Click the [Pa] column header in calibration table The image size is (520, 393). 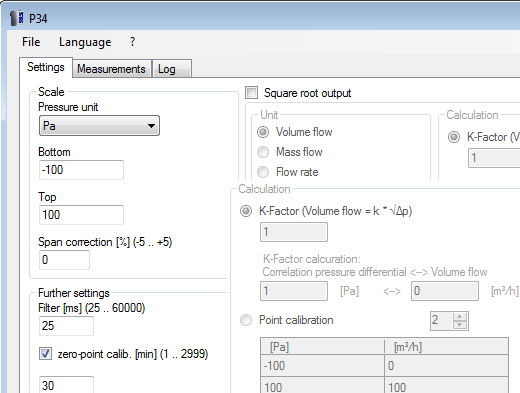pos(322,347)
